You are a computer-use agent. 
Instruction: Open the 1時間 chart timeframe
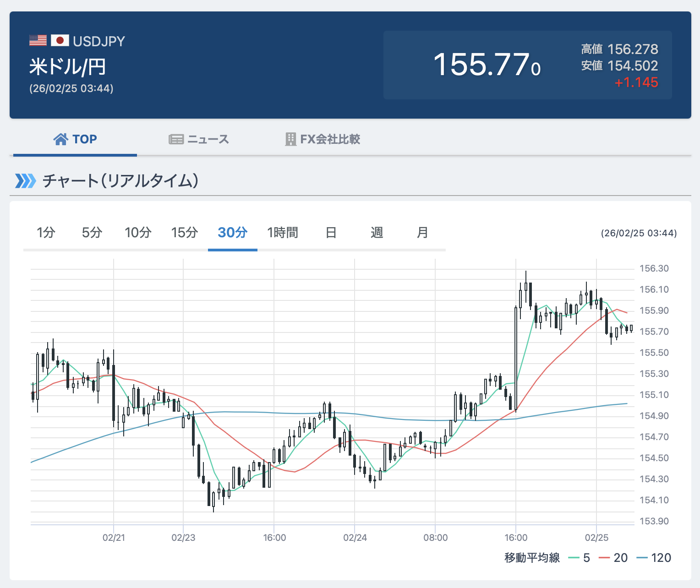click(x=283, y=233)
